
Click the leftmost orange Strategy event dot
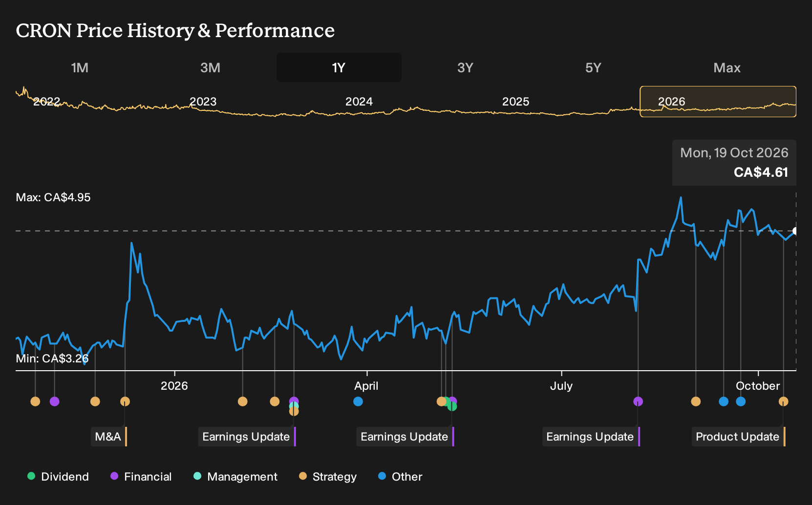point(35,401)
